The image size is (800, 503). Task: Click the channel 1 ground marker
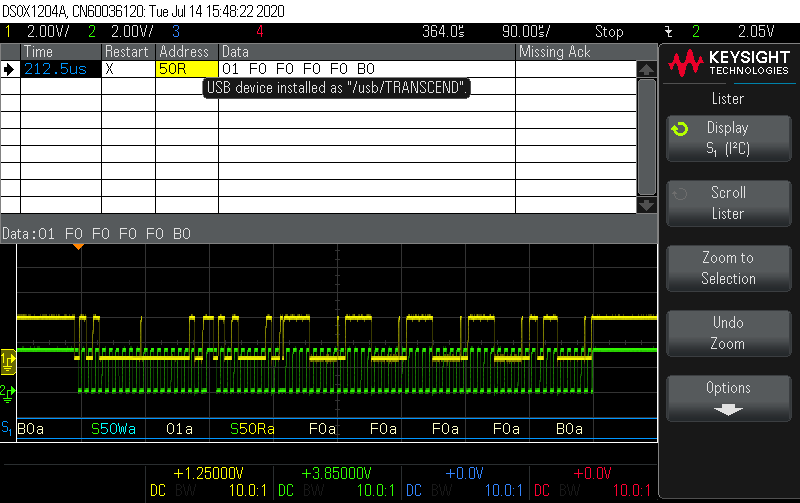point(8,361)
